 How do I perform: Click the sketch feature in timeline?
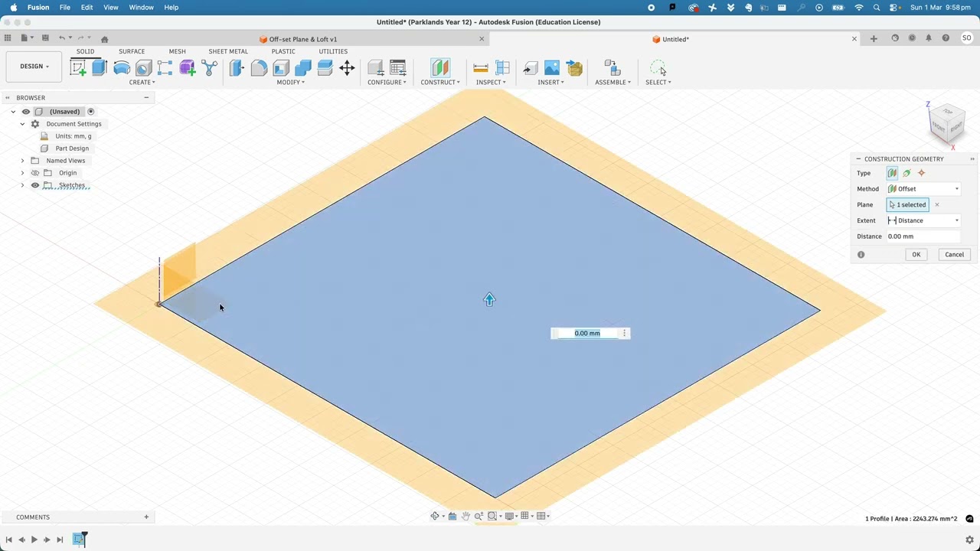pyautogui.click(x=79, y=540)
